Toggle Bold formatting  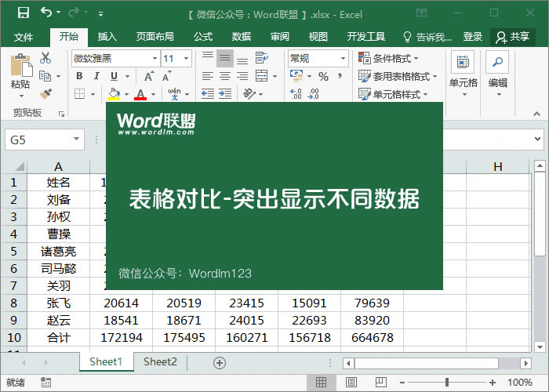click(x=79, y=76)
